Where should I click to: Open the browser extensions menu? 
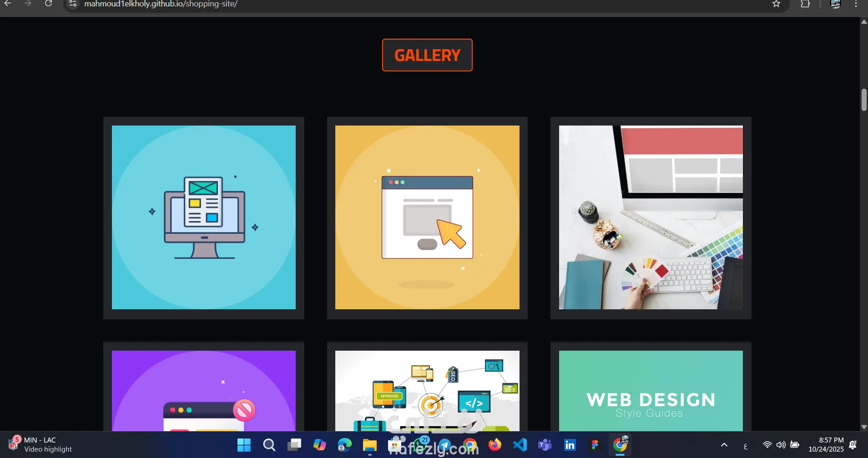coord(805,4)
